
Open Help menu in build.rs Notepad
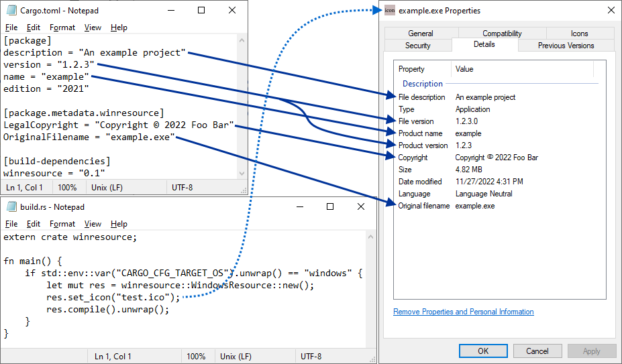pyautogui.click(x=119, y=224)
